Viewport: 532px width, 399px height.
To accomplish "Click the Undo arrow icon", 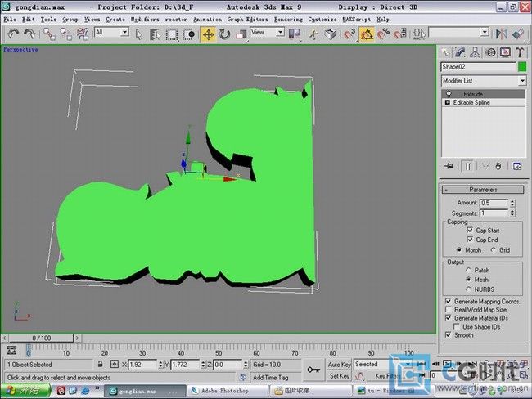I will tap(13, 34).
